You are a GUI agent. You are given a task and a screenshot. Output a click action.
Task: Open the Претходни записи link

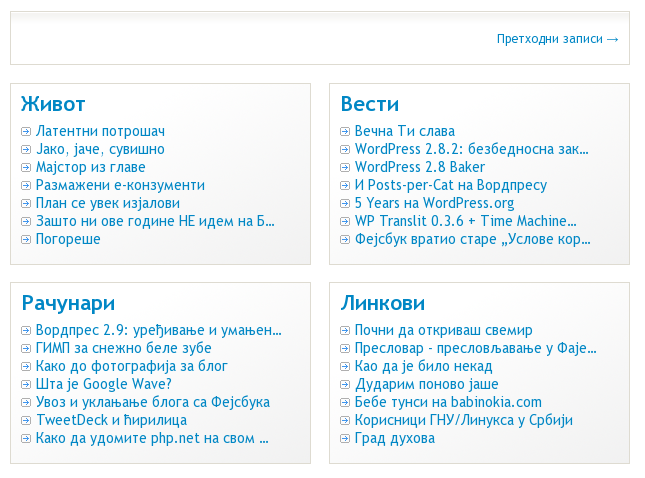tap(558, 39)
